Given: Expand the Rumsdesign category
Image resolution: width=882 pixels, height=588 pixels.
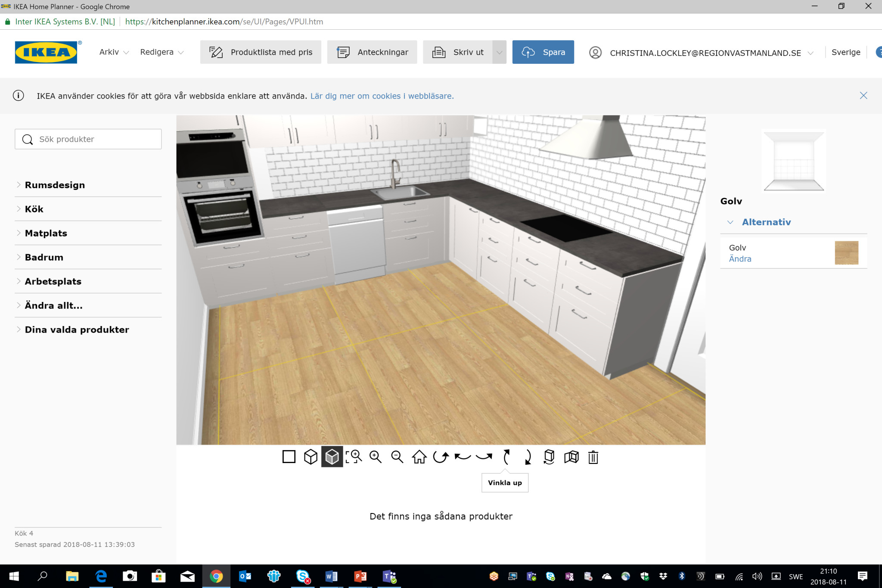Looking at the screenshot, I should (x=55, y=185).
